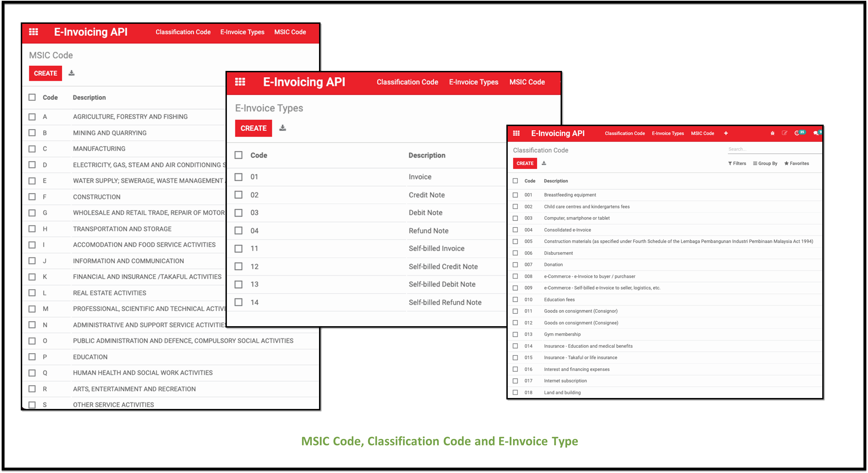Tick checkbox for AGRICULTURE, FORESTRY AND FISHING

click(x=32, y=117)
